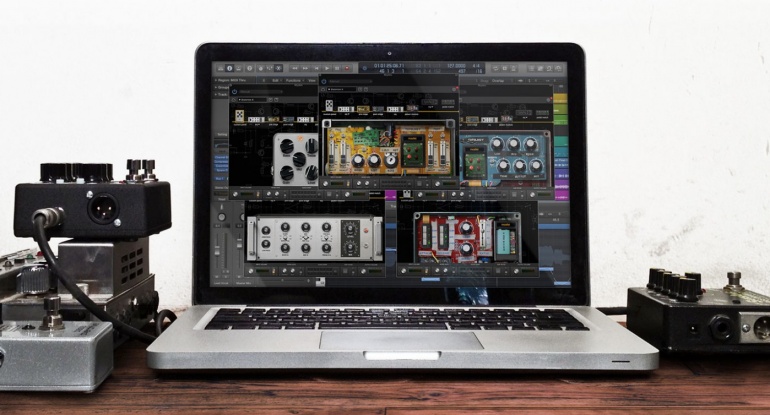Image resolution: width=770 pixels, height=415 pixels.
Task: Open the Note Pads button
Action: pos(540,68)
